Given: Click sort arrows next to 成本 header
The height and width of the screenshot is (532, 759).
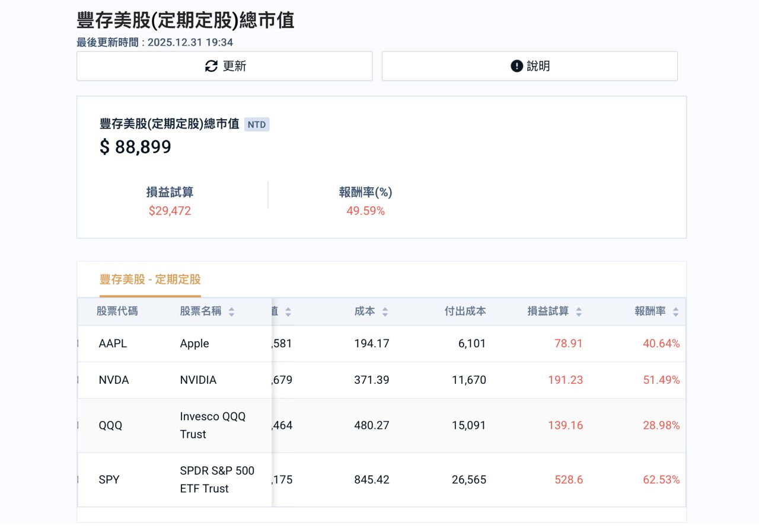Looking at the screenshot, I should click(x=385, y=312).
